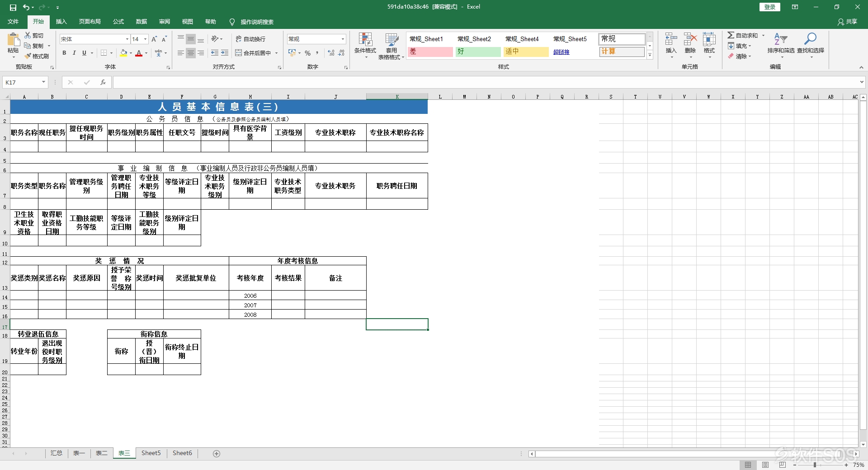This screenshot has height=470, width=868.
Task: Open the font name dropdown (宋体)
Action: (127, 39)
